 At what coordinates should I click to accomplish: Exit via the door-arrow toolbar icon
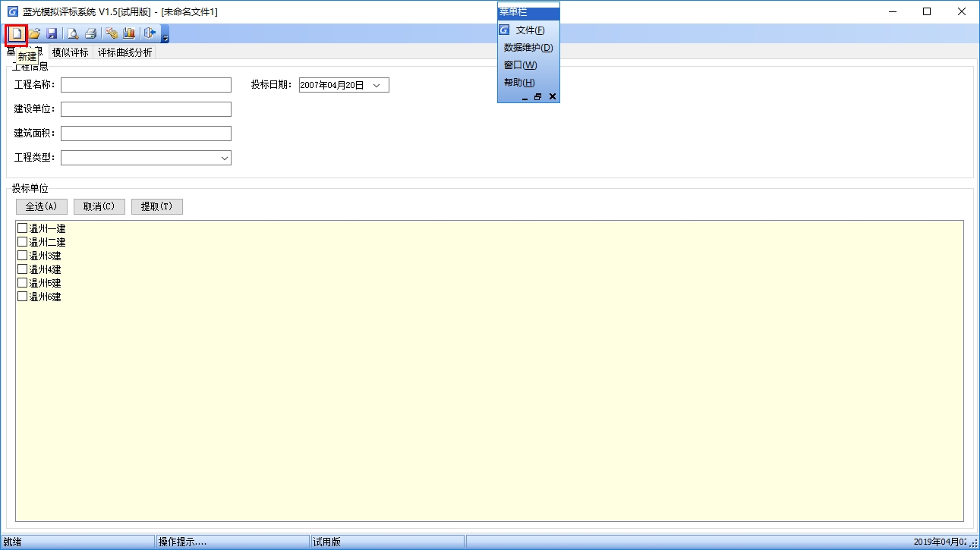(x=150, y=33)
